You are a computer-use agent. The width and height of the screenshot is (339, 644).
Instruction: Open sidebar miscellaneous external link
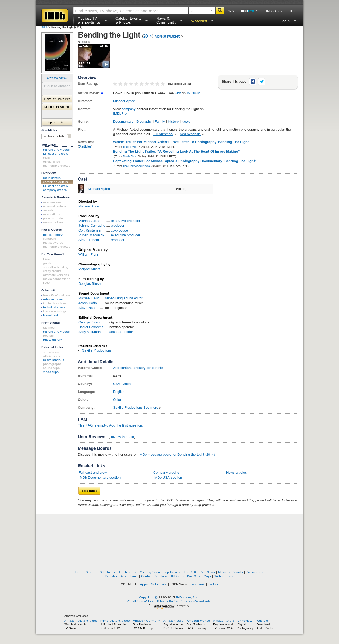[53, 360]
